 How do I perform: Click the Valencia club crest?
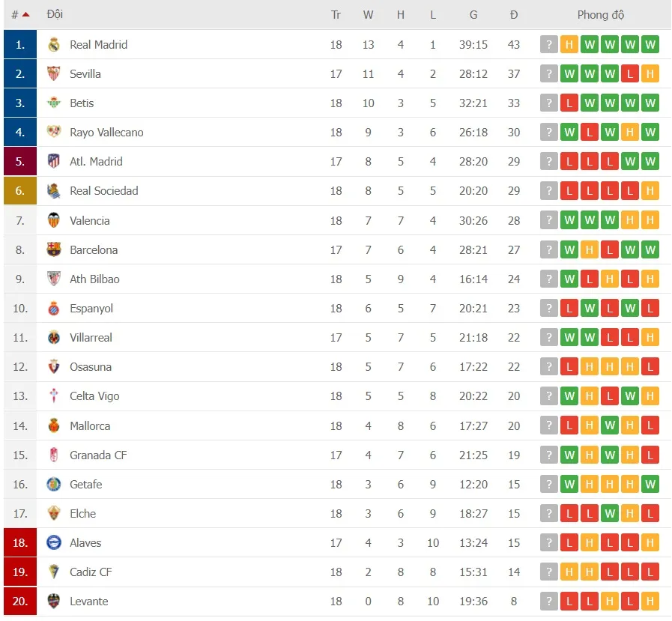(x=52, y=220)
